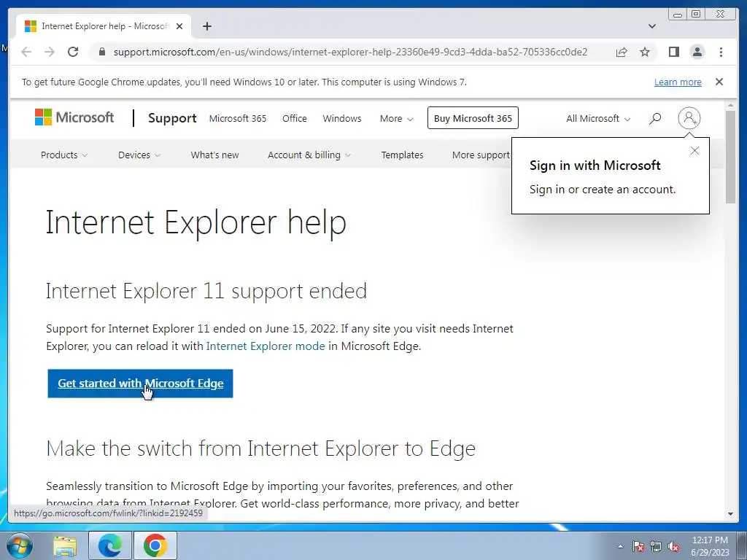Image resolution: width=747 pixels, height=560 pixels.
Task: Open What's new
Action: 215,155
